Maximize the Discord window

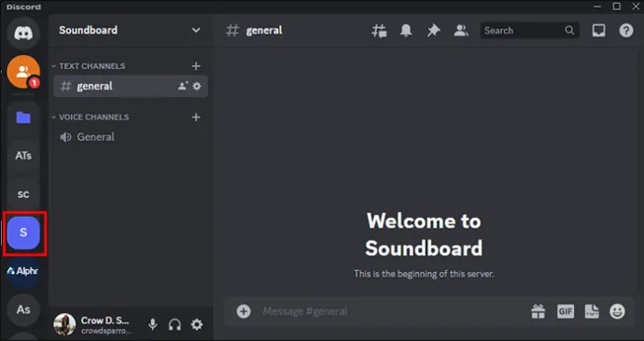click(x=617, y=7)
